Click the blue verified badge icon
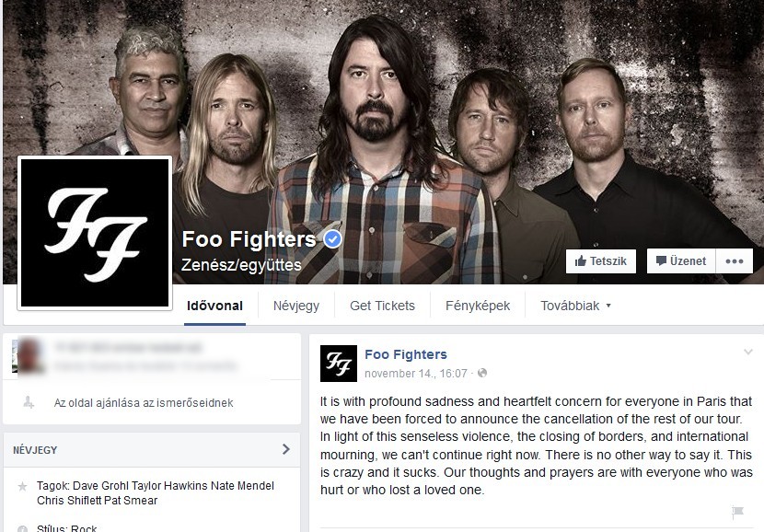The height and width of the screenshot is (532, 764). [333, 239]
